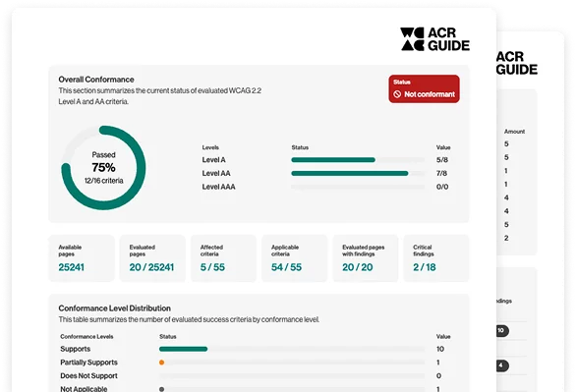This screenshot has width=576, height=392.
Task: Click the Not Applicable row label
Action: (x=84, y=389)
